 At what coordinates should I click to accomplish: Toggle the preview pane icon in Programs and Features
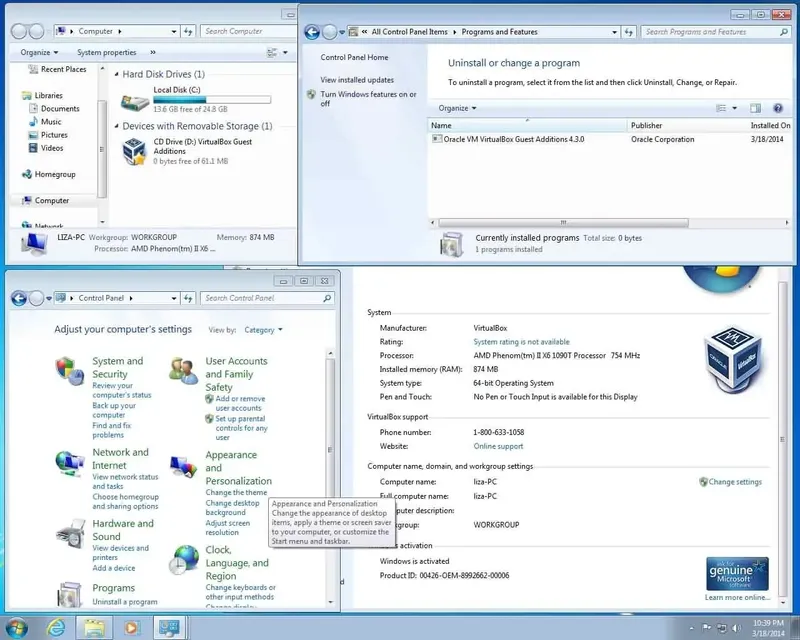[x=755, y=108]
